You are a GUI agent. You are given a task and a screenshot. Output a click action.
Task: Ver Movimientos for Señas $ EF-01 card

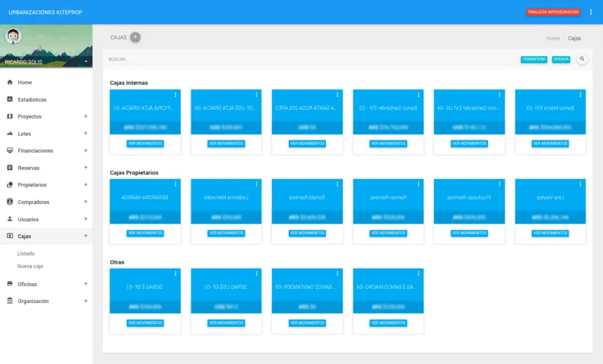(145, 323)
